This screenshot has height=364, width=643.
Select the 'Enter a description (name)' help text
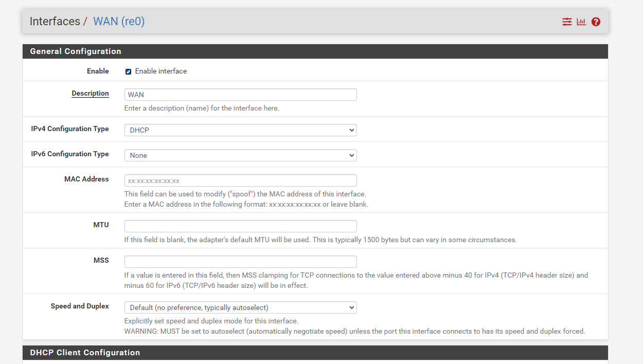point(202,108)
